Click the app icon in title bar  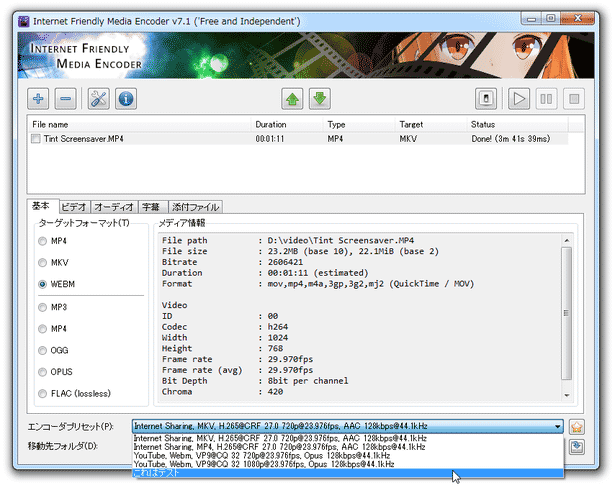click(x=24, y=21)
